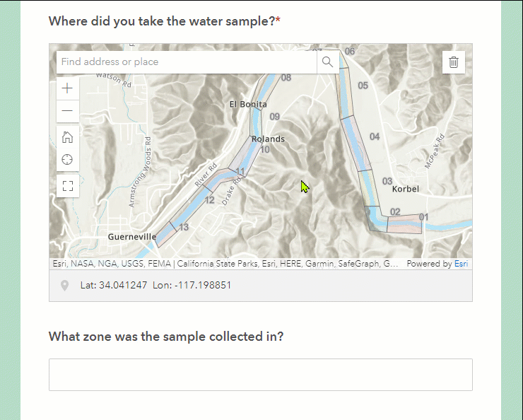Click the location pin icon beside coordinates
Image resolution: width=523 pixels, height=420 pixels.
65,286
